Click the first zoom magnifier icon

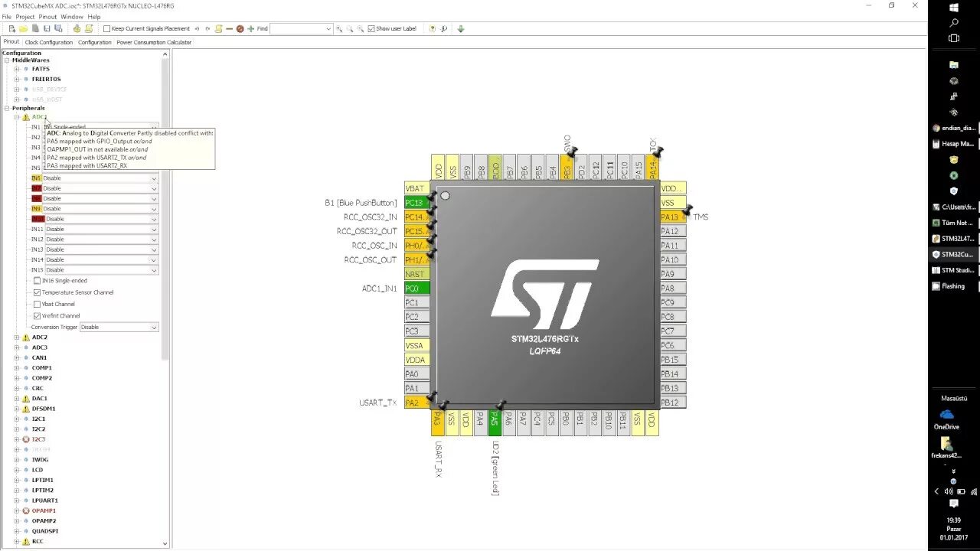pos(339,28)
